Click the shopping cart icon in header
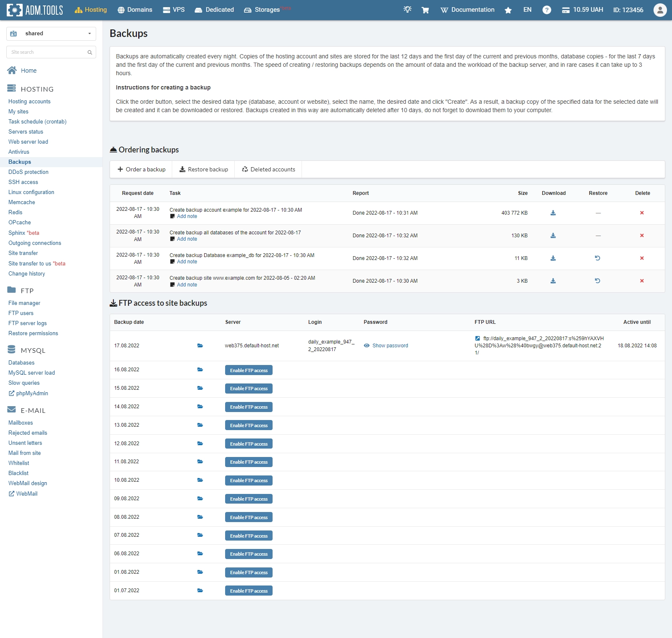This screenshot has width=672, height=638. 425,10
